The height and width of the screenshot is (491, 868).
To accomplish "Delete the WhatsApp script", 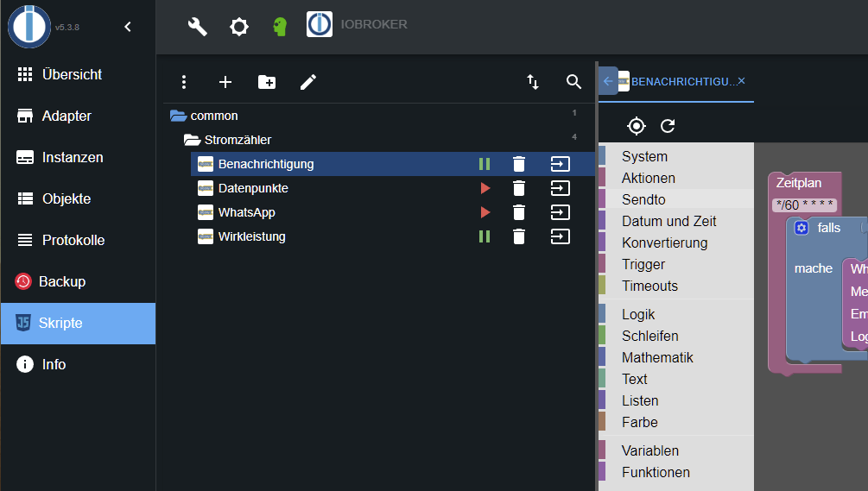I will 518,212.
